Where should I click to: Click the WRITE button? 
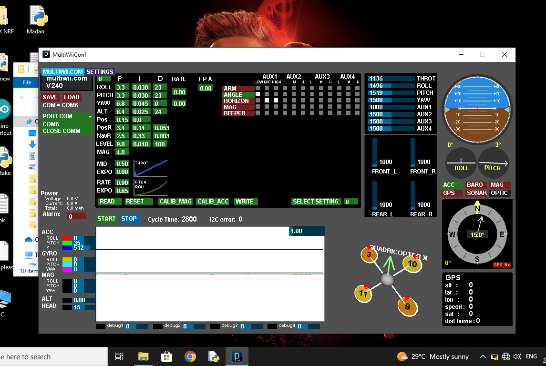pos(245,202)
